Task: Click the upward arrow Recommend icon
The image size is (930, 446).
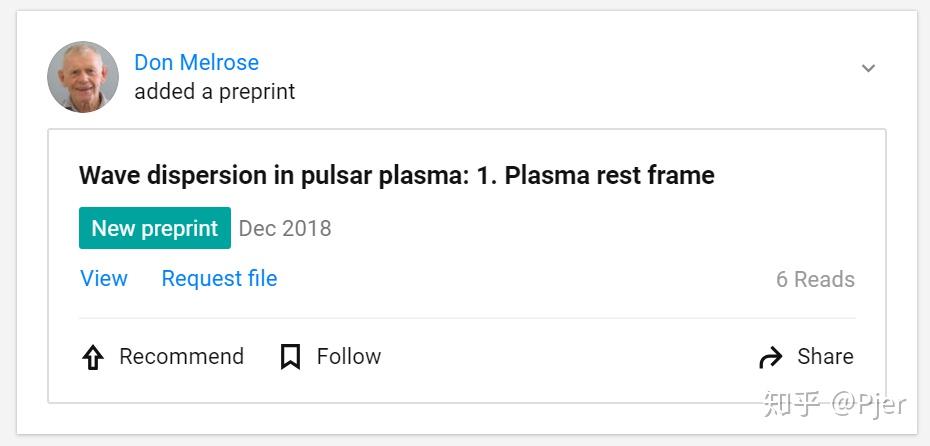Action: pos(92,357)
